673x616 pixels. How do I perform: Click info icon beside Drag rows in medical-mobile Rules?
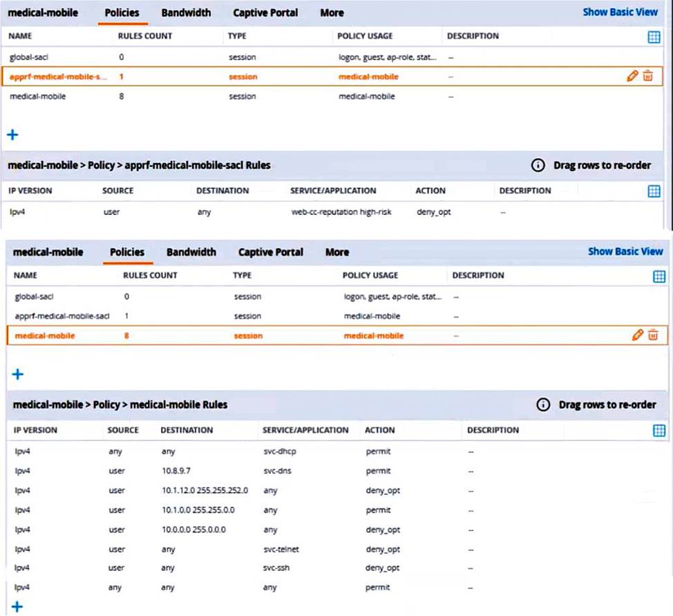click(543, 404)
